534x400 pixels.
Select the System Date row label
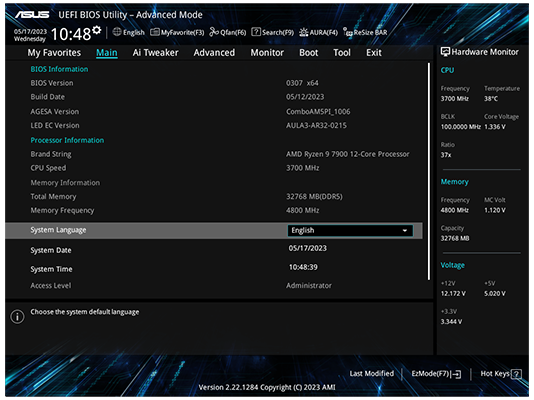(51, 250)
